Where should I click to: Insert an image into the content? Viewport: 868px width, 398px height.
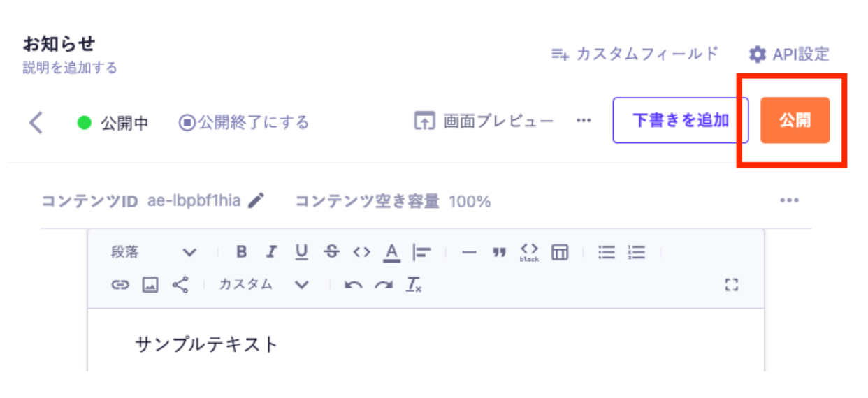click(150, 285)
